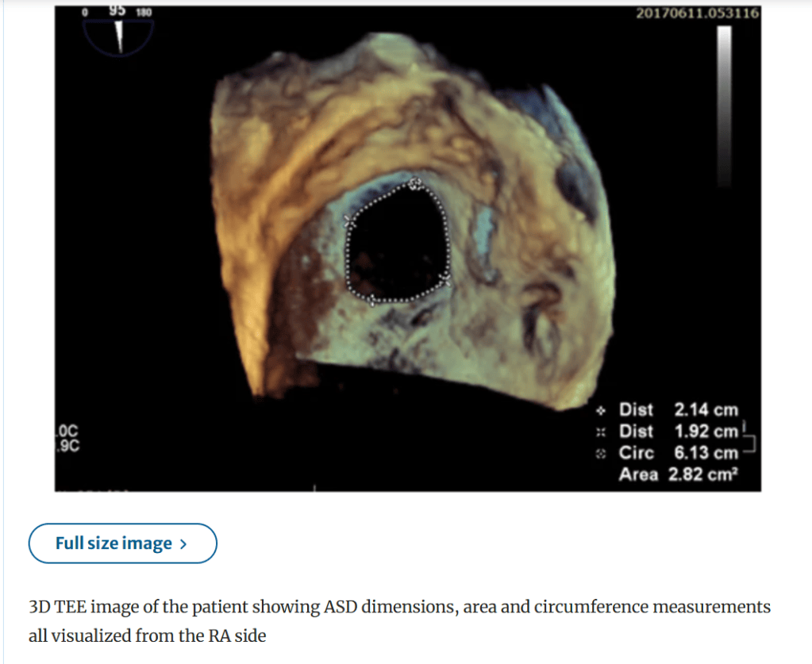Click the 180 angle scale label

(x=144, y=12)
